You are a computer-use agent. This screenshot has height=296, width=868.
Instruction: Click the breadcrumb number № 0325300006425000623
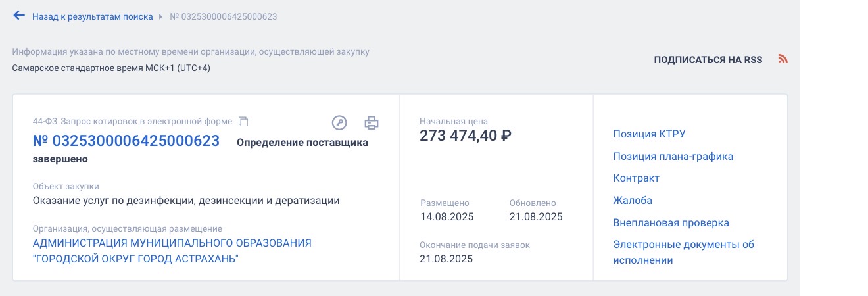click(x=223, y=16)
